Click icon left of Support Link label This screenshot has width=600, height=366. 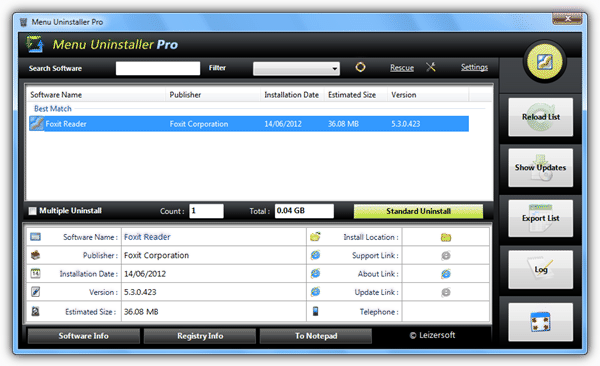pyautogui.click(x=315, y=255)
